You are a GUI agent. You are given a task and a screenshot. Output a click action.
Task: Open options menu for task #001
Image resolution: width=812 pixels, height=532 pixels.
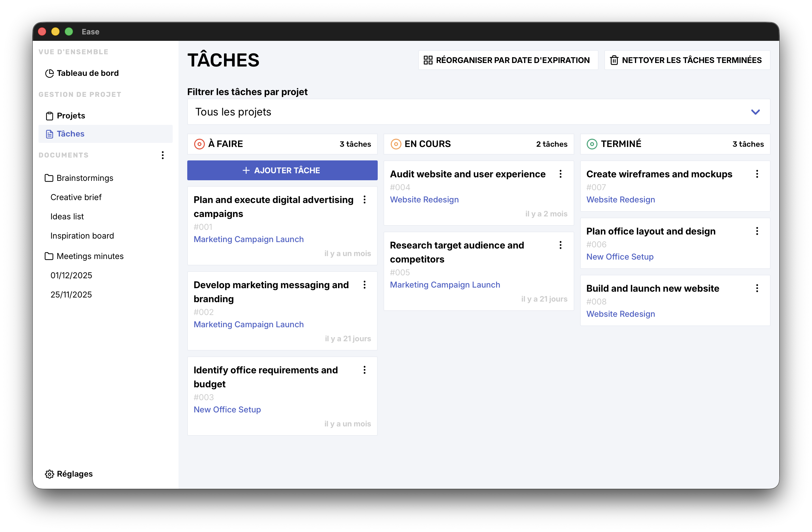(364, 199)
